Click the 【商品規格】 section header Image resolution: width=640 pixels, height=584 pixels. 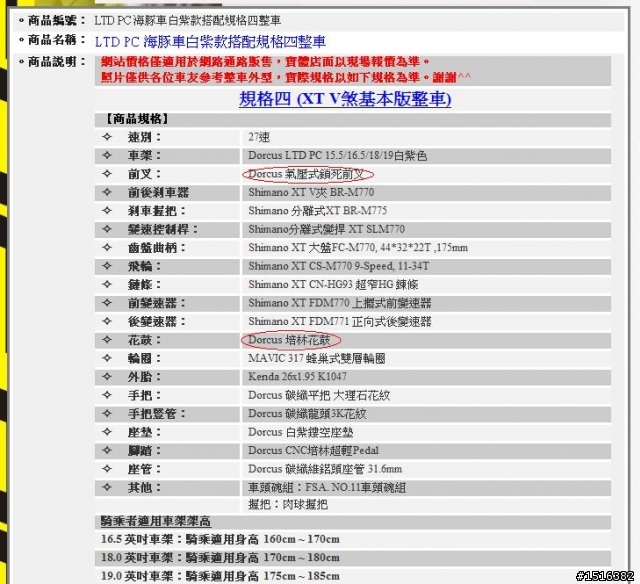pyautogui.click(x=136, y=119)
